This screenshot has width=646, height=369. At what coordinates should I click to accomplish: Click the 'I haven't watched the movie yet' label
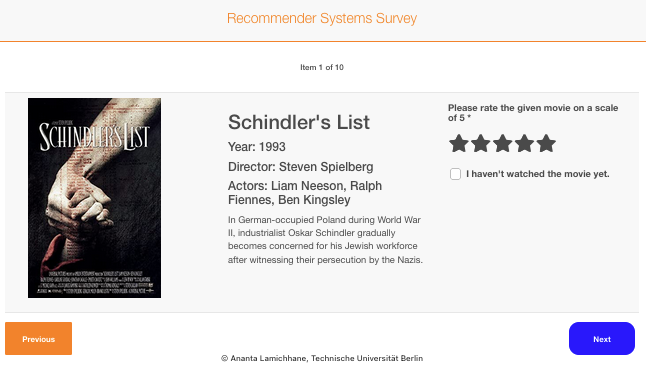[x=538, y=174]
